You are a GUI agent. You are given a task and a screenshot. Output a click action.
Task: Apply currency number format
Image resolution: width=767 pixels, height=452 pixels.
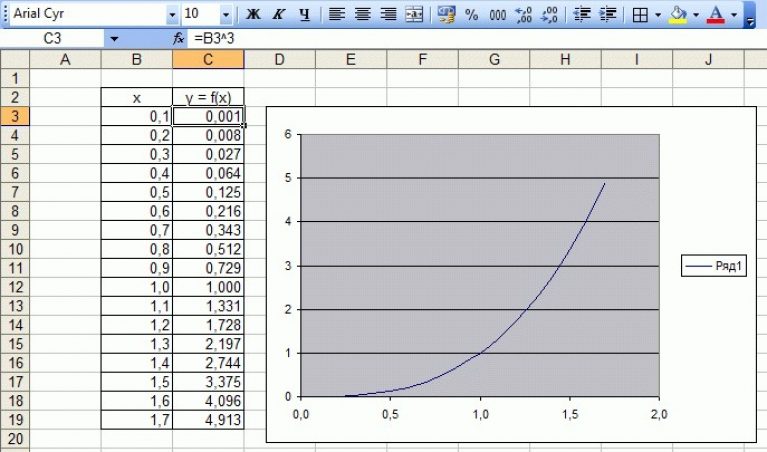(446, 15)
